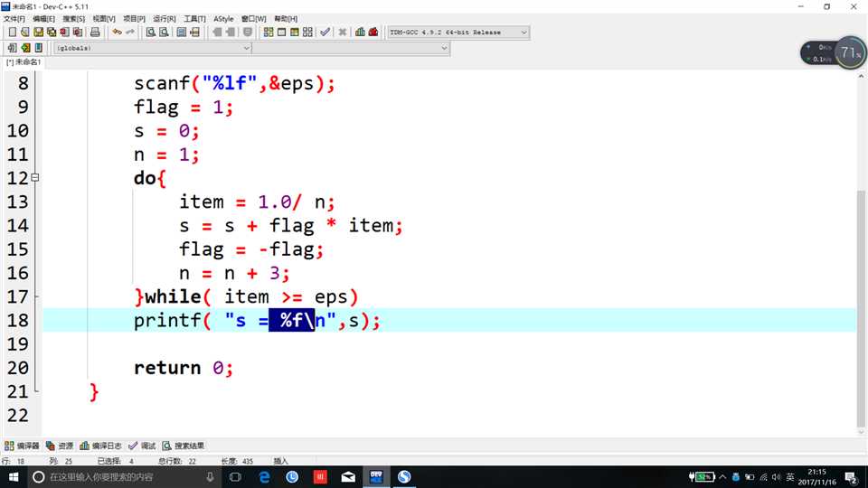Screen dimensions: 868x488
Task: Go to line number via the toolbar icon
Action: click(195, 33)
